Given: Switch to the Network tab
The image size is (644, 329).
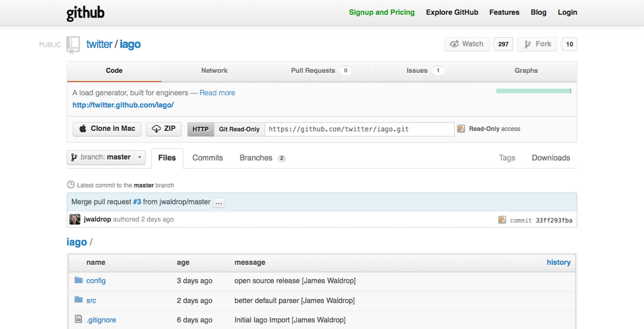Looking at the screenshot, I should pos(214,71).
